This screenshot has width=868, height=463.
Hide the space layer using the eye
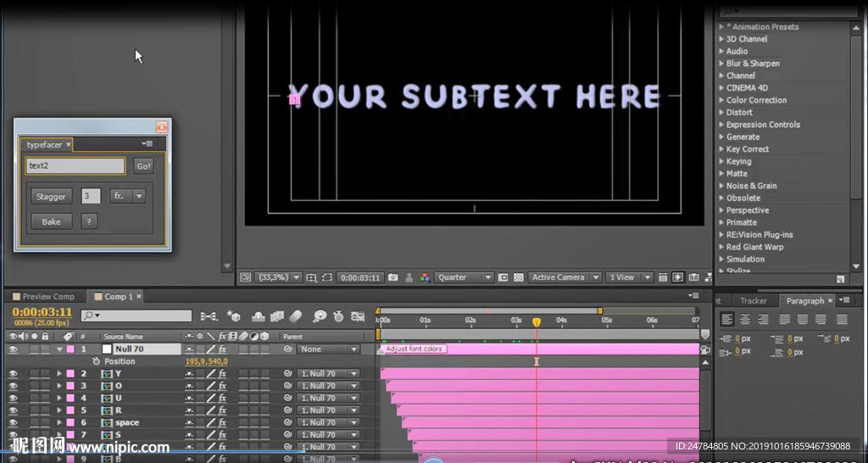click(13, 422)
